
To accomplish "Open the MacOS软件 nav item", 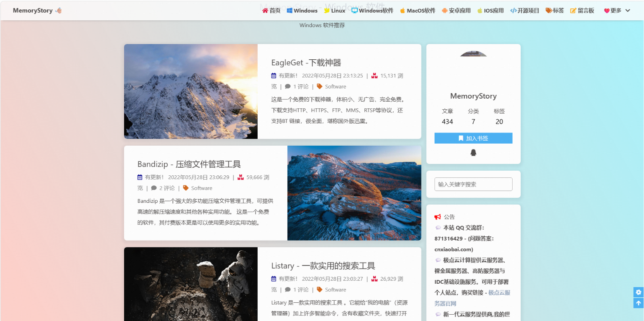I will tap(417, 11).
